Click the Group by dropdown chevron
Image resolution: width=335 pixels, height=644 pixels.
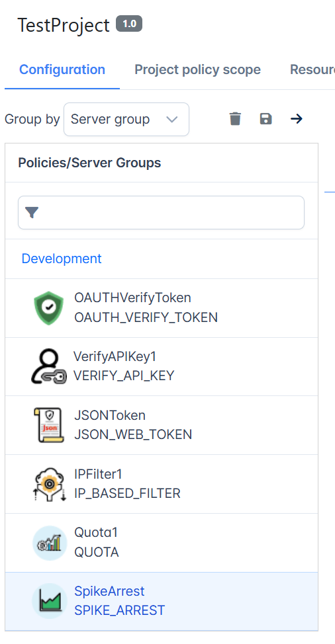click(x=171, y=120)
